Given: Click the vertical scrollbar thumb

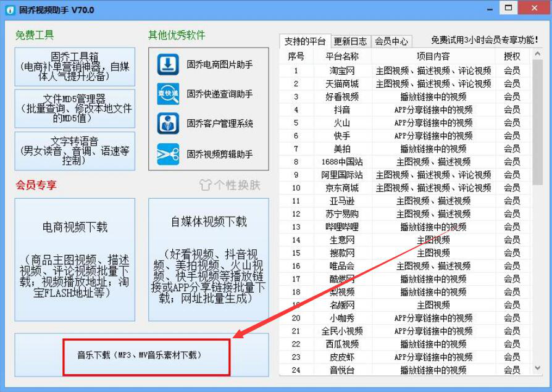Looking at the screenshot, I should pyautogui.click(x=537, y=122).
